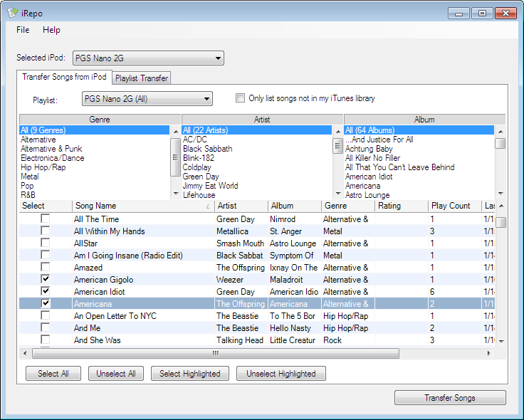
Task: Check the And She Was checkbox
Action: click(x=45, y=340)
